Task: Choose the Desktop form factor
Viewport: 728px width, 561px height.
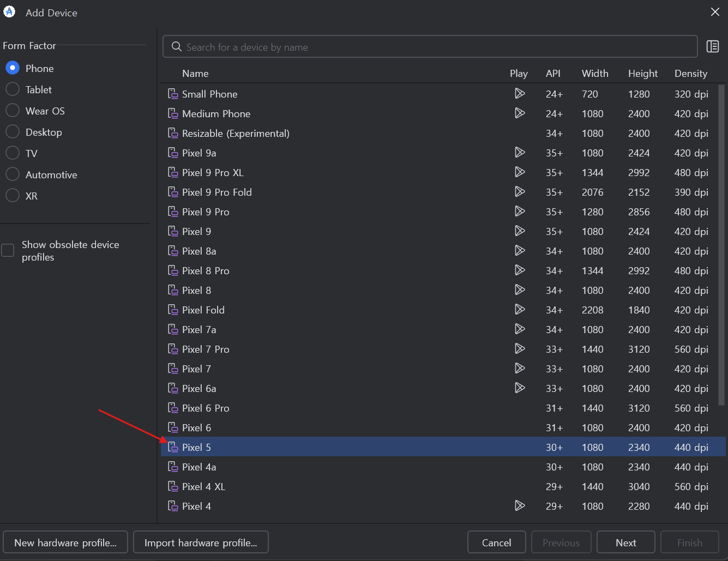Action: [x=13, y=132]
